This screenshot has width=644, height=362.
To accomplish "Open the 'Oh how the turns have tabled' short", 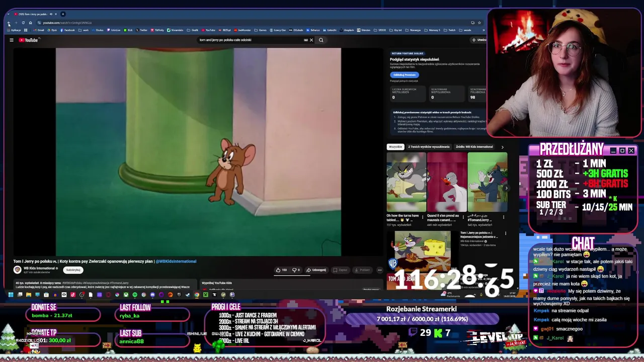I will pos(406,182).
